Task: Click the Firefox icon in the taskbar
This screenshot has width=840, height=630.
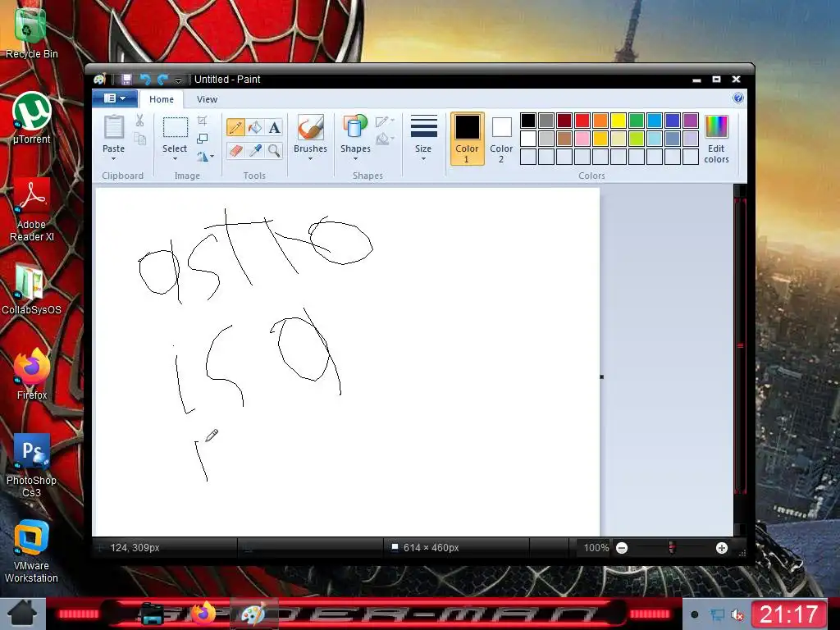Action: coord(203,614)
